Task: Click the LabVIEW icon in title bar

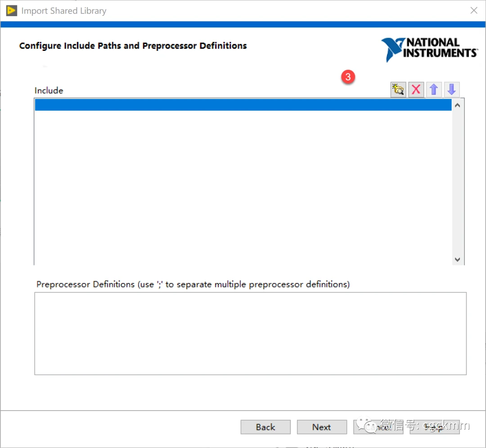Action: [x=11, y=10]
